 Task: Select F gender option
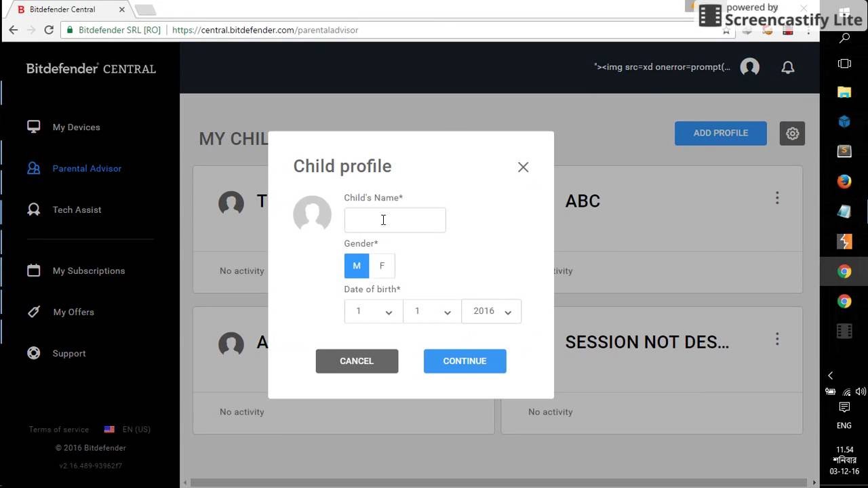click(382, 266)
